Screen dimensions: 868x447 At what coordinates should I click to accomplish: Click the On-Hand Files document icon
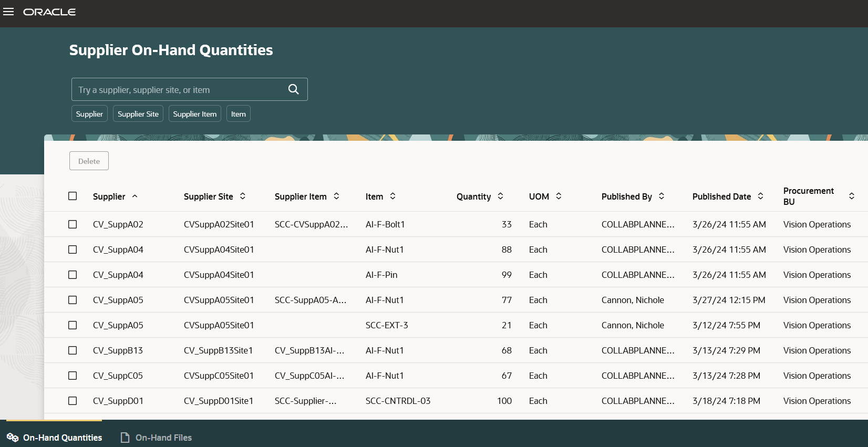[125, 438]
